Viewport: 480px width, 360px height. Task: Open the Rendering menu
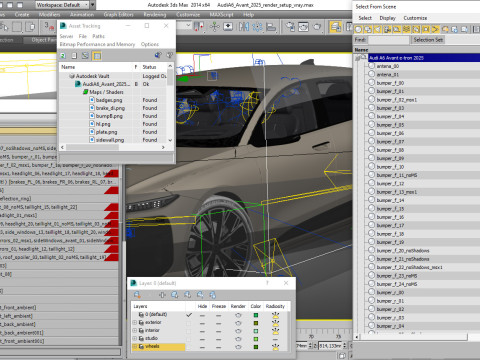[x=155, y=15]
